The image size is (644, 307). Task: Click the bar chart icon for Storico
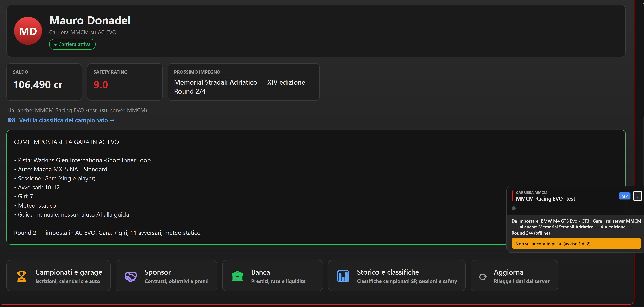343,276
